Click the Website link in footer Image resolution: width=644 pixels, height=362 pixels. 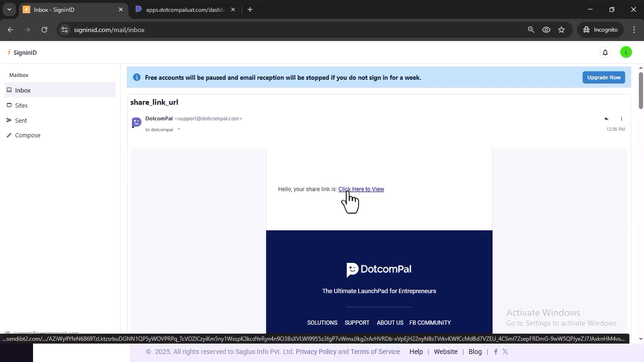click(x=446, y=352)
